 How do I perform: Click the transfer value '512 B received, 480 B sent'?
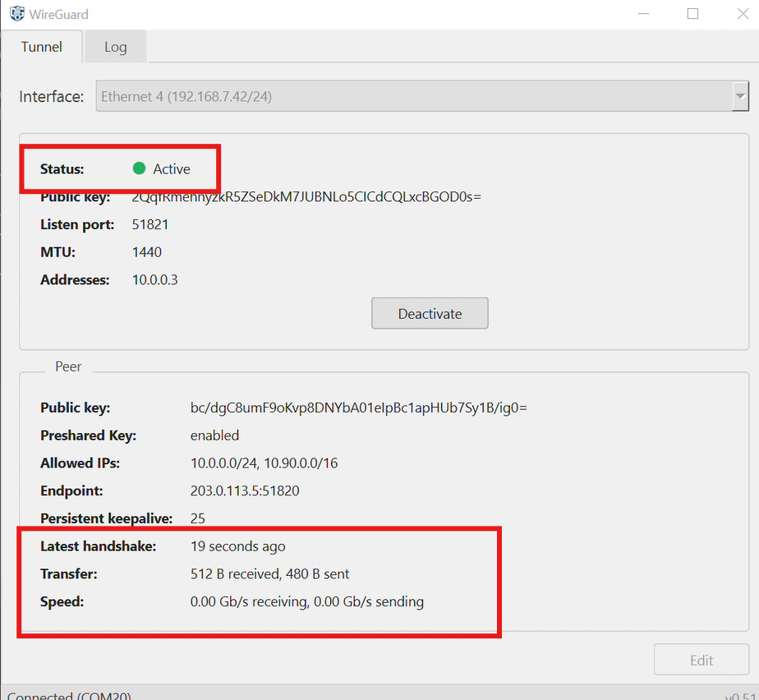point(269,574)
